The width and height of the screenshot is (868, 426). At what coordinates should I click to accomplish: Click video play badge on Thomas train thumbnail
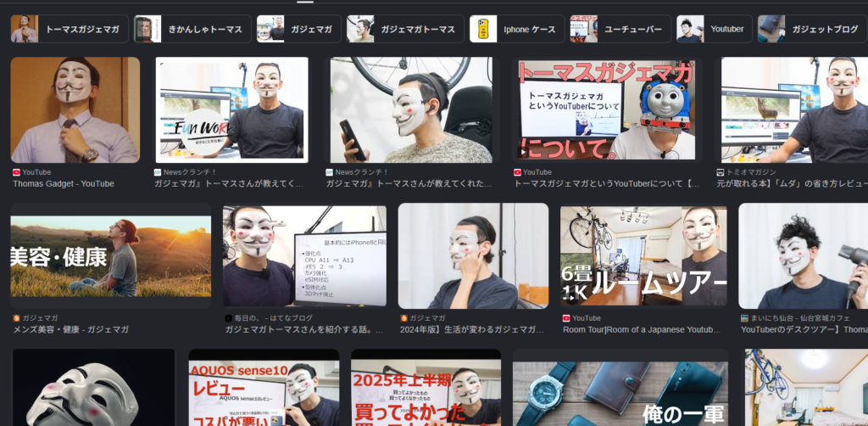[522, 151]
